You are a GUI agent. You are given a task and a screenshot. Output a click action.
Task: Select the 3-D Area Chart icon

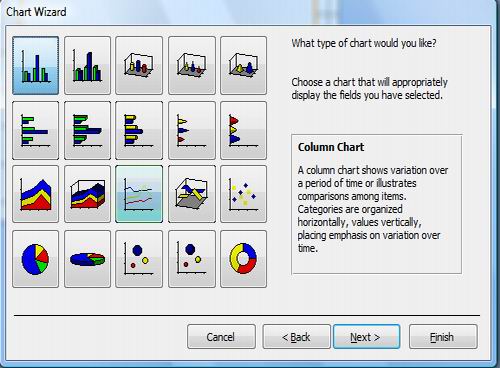coord(87,194)
